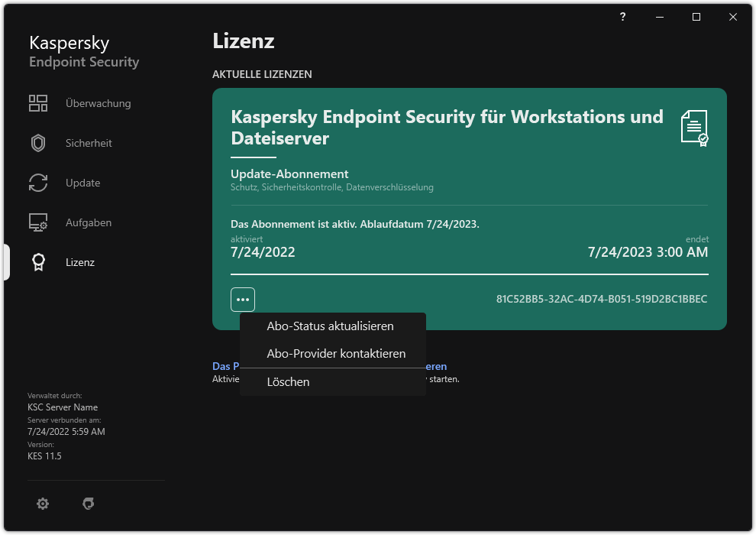756x535 pixels.
Task: Click the expiration date 7/24/2023 text
Action: click(648, 251)
